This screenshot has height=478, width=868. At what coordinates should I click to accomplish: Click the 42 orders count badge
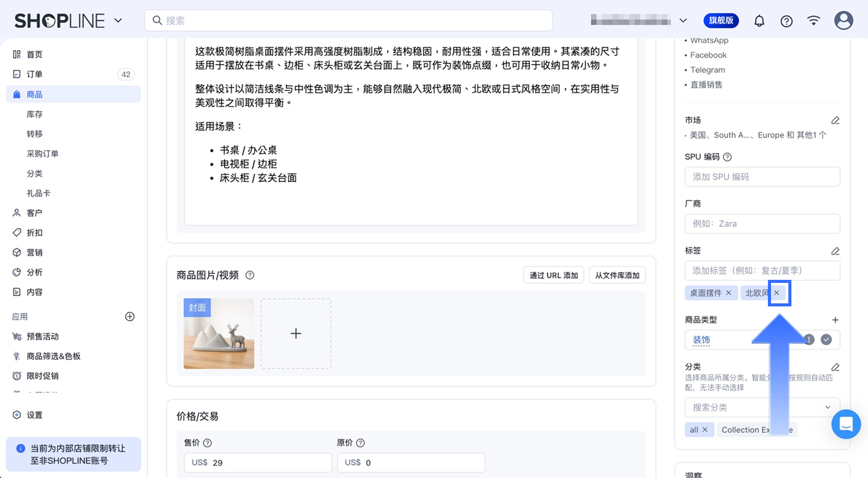click(x=126, y=75)
